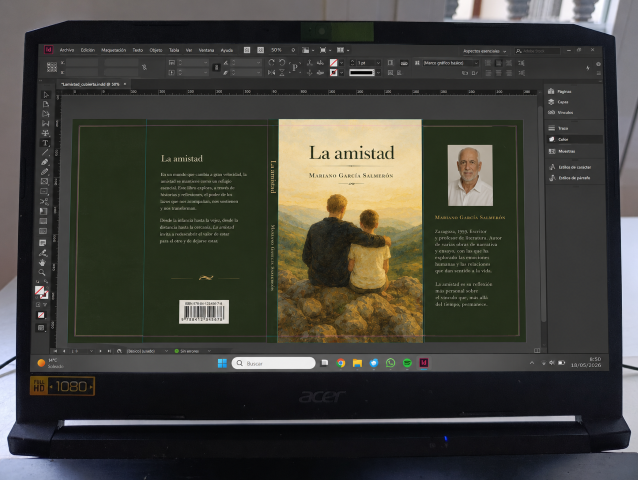This screenshot has height=480, width=638.
Task: Open Adobe Bridge from the Br icon
Action: pyautogui.click(x=247, y=50)
